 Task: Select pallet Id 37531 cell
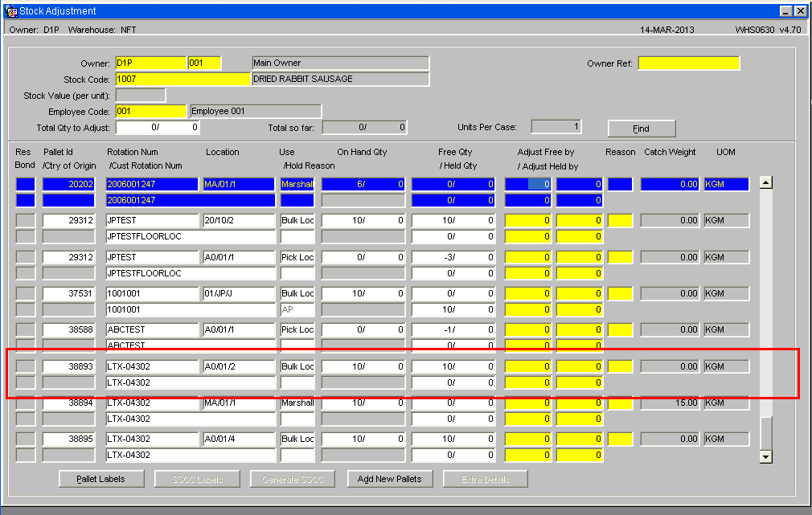[68, 293]
